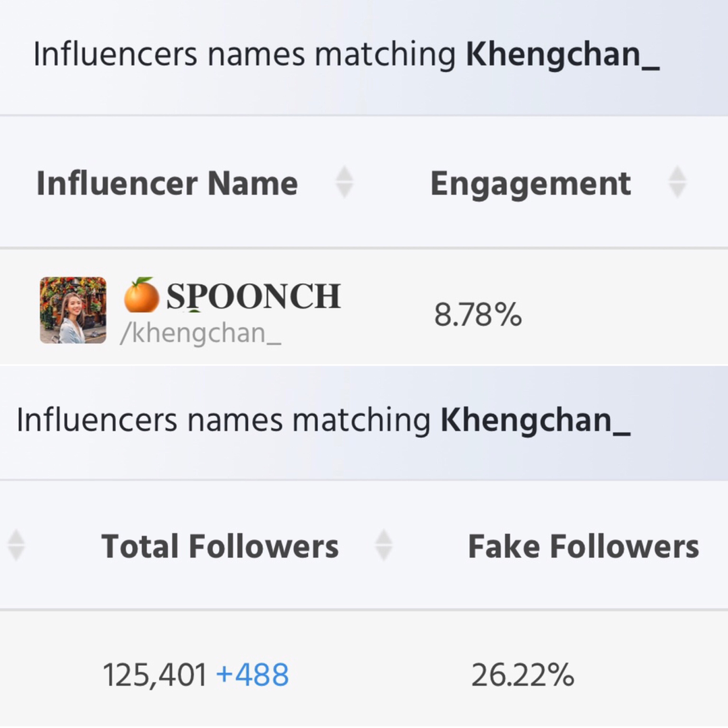Select the Fake Followers column header
This screenshot has height=728, width=728.
coord(584,546)
